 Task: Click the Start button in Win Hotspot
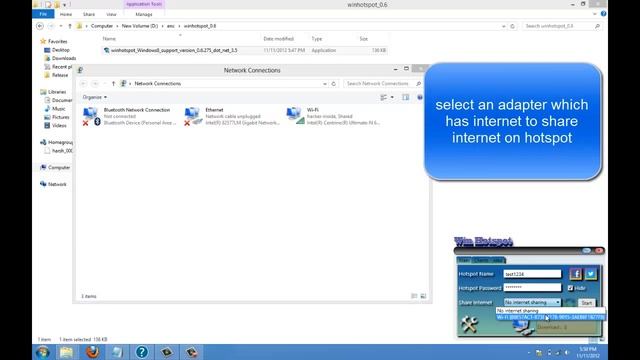587,302
